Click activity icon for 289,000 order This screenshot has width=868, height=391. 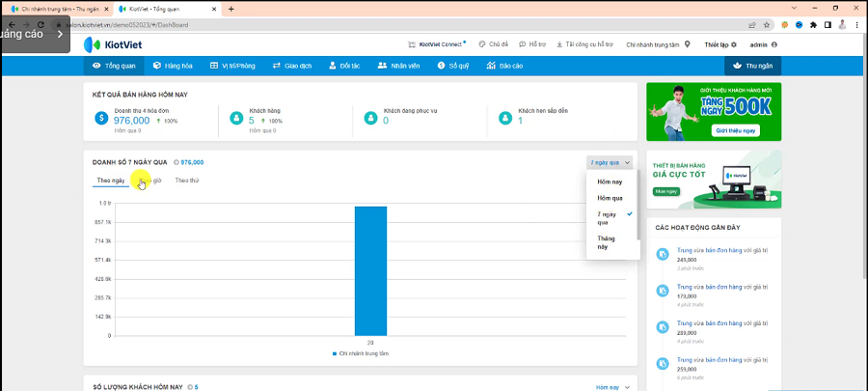pyautogui.click(x=663, y=327)
